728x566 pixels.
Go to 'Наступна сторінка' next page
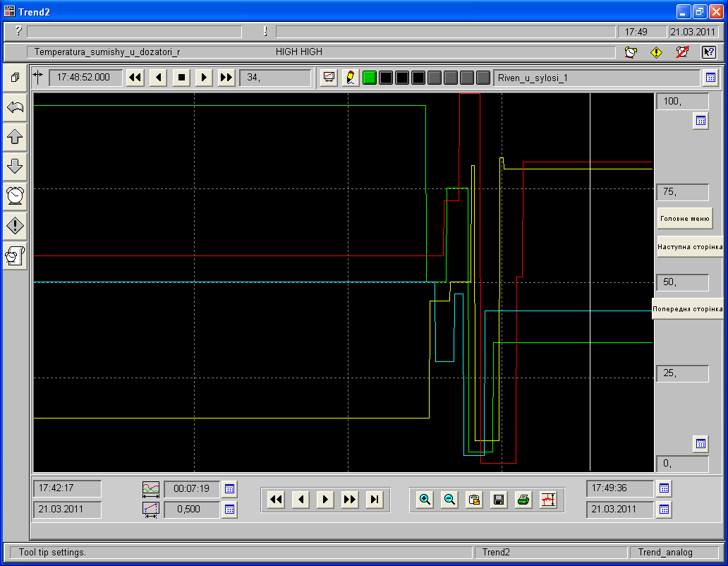pos(690,247)
